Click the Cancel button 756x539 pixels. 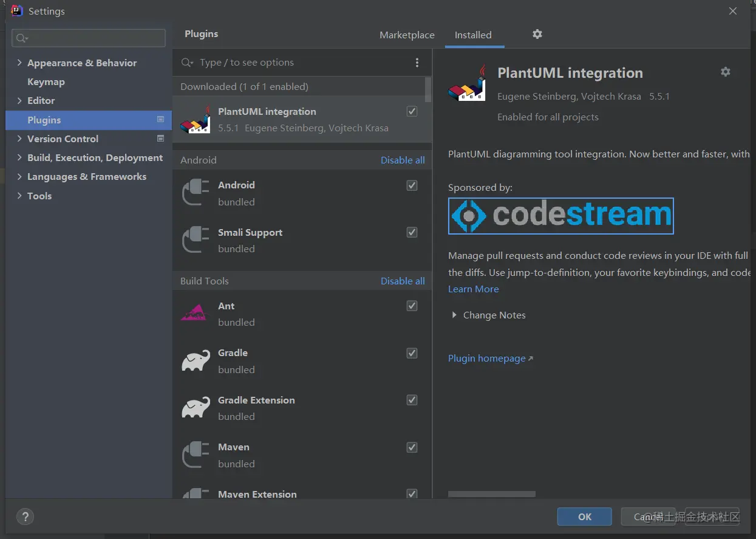pyautogui.click(x=648, y=517)
